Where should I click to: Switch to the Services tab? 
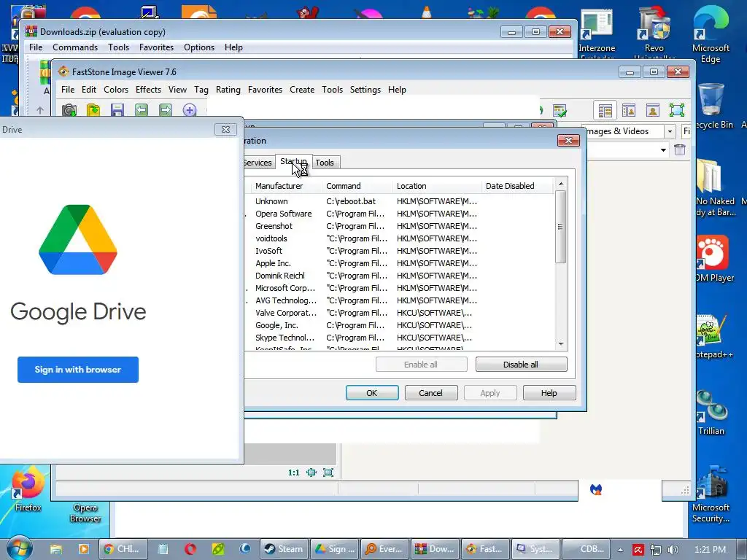(x=258, y=163)
